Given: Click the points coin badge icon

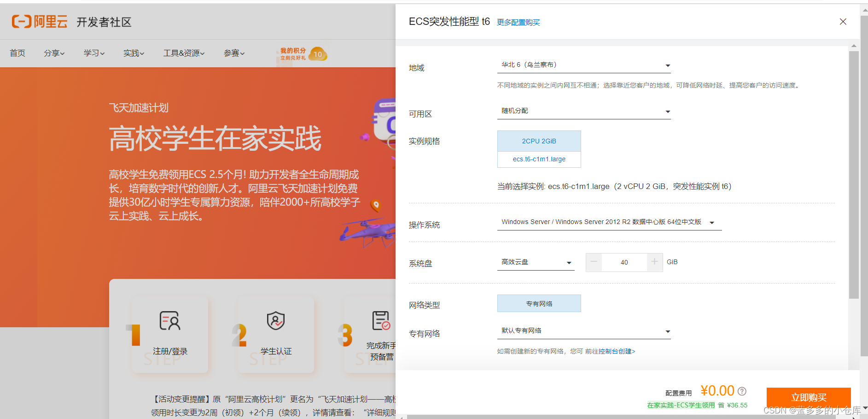Looking at the screenshot, I should [x=318, y=54].
